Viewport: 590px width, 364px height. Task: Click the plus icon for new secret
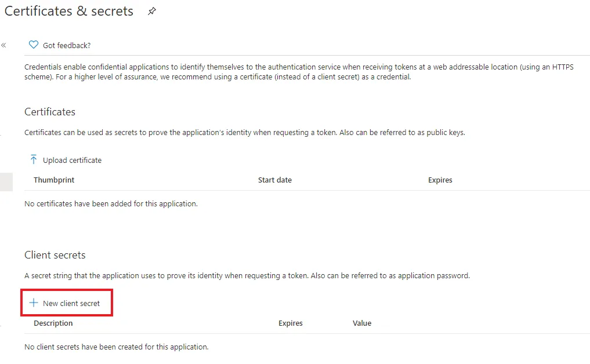[34, 303]
